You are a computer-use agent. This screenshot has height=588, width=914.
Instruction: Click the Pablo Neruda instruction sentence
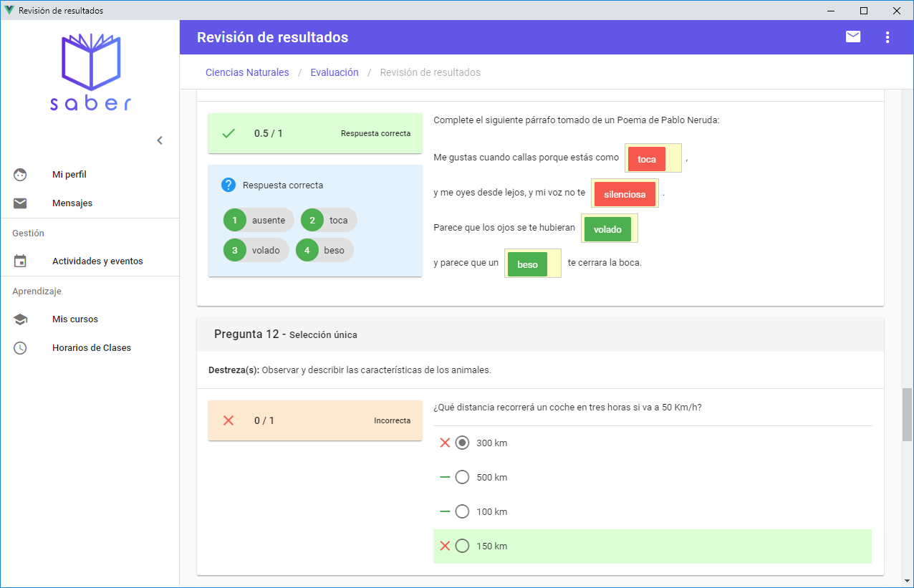577,120
